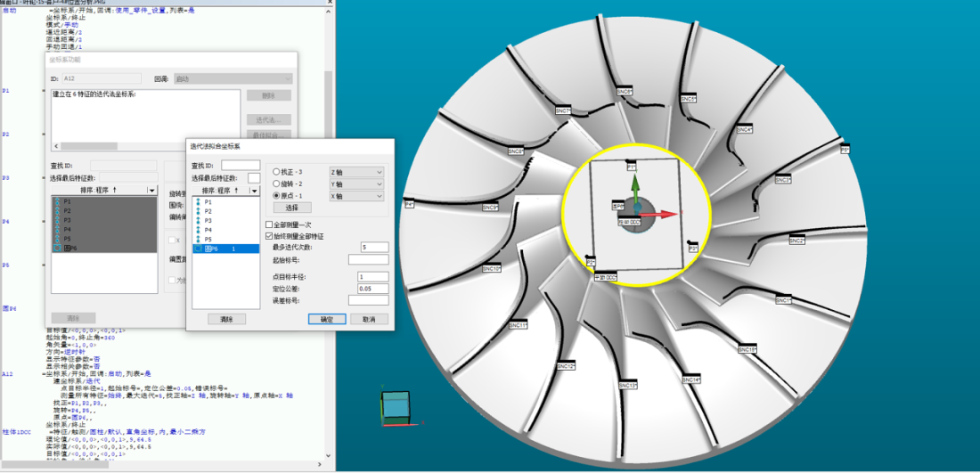Expand the 排序:程序 sort dropdown arrow
Screen dimensions: 980x473
[x=255, y=191]
